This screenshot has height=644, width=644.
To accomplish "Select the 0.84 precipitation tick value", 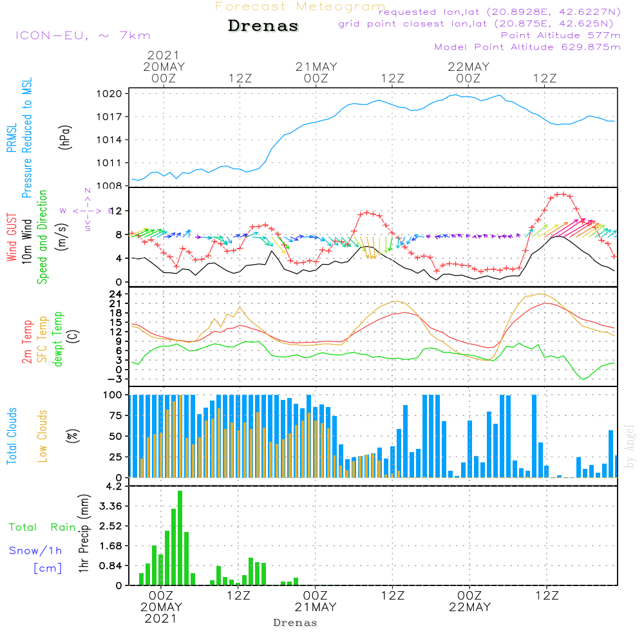I will [111, 565].
